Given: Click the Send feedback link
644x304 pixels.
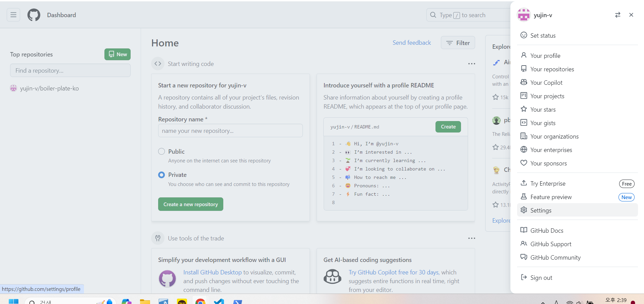Looking at the screenshot, I should (412, 43).
